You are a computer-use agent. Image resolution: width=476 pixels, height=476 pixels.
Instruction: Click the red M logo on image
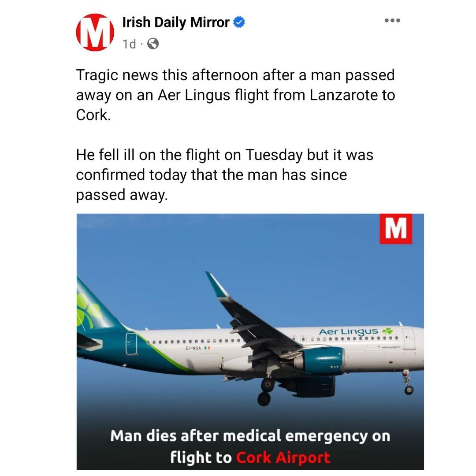point(396,229)
